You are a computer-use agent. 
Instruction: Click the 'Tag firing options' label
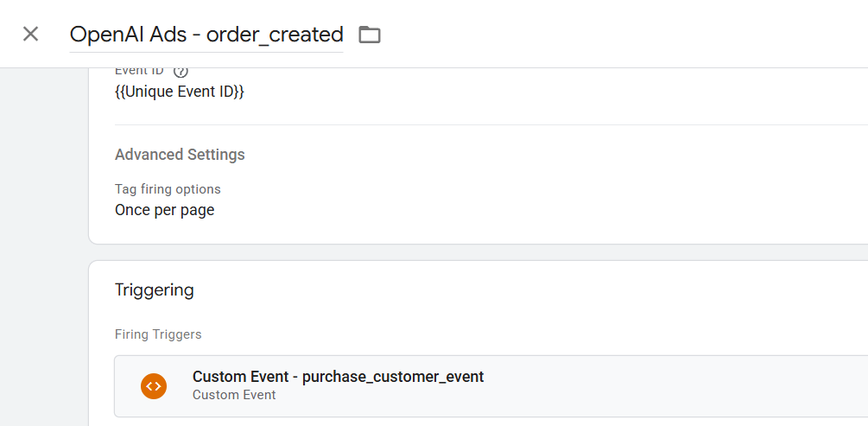[168, 189]
